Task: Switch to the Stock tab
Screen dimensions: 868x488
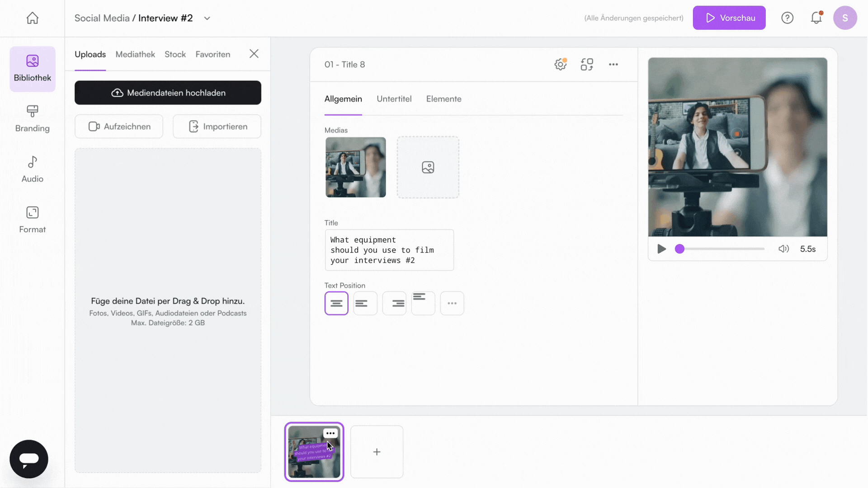Action: [175, 54]
